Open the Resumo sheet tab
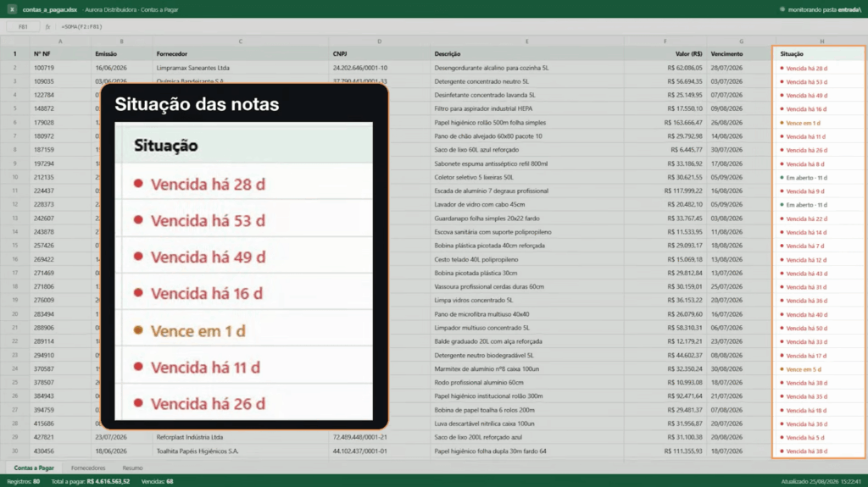Image resolution: width=868 pixels, height=487 pixels. click(132, 468)
